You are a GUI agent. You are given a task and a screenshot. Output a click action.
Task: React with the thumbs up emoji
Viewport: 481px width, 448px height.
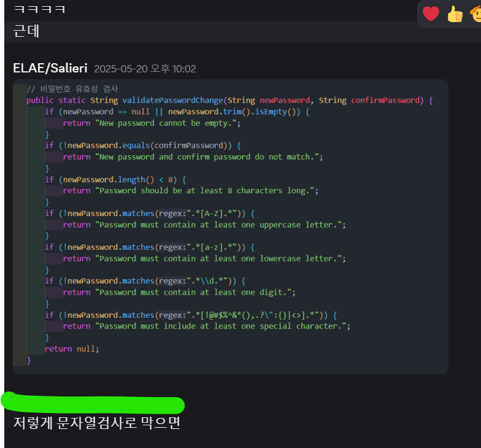point(455,14)
